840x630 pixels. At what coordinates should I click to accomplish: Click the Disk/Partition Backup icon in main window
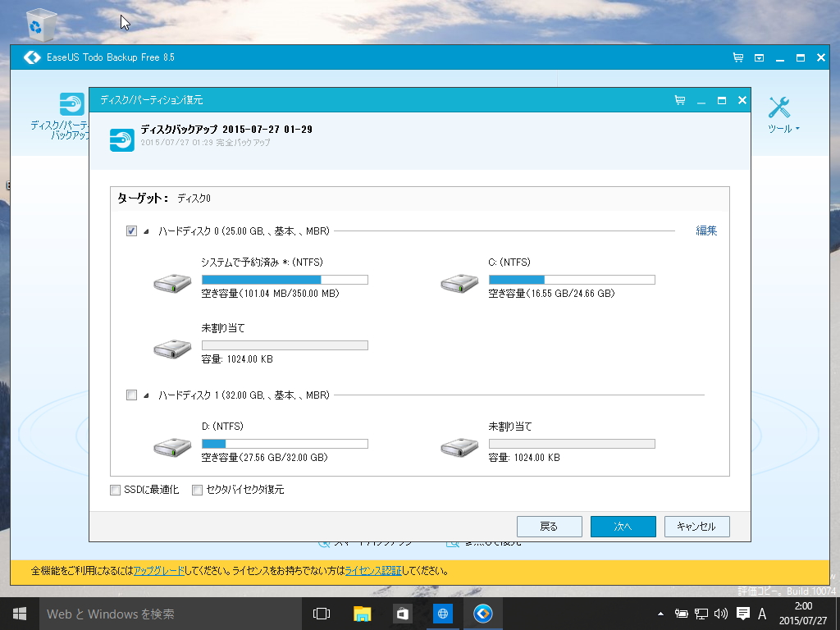click(x=72, y=104)
